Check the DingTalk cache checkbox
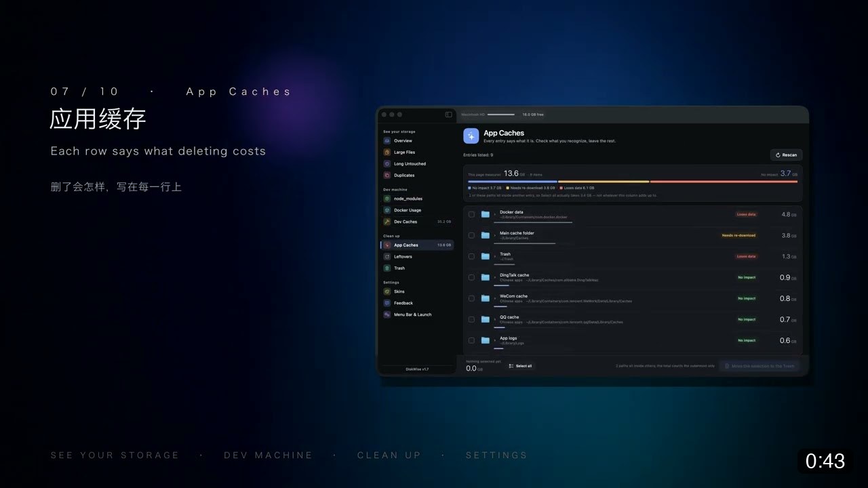Viewport: 868px width, 488px height. point(472,277)
